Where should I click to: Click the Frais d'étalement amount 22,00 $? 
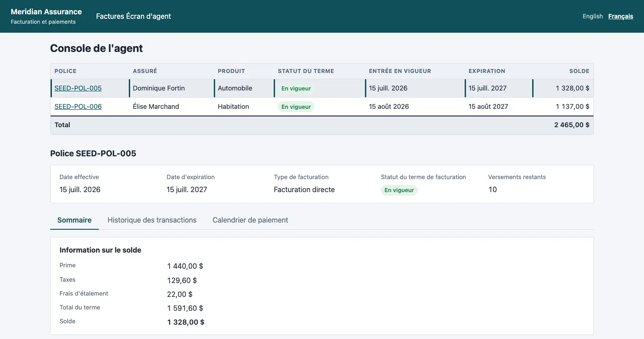(x=180, y=294)
